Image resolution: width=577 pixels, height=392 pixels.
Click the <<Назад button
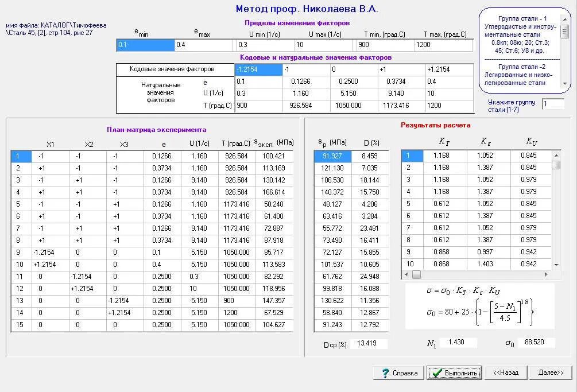(x=506, y=372)
